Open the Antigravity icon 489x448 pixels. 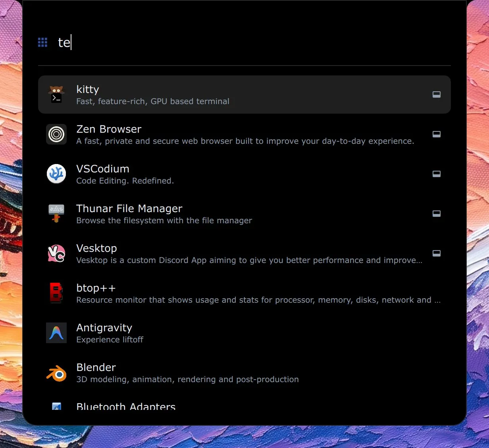pos(56,333)
